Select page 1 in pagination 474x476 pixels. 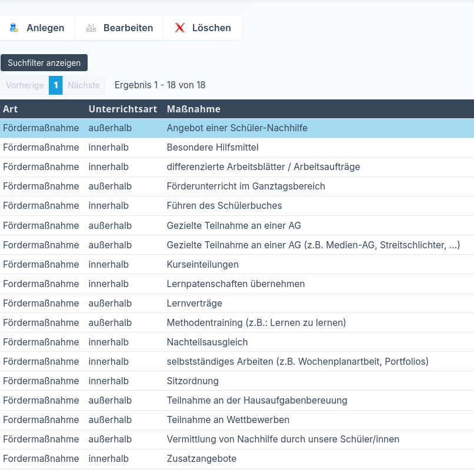pos(56,85)
